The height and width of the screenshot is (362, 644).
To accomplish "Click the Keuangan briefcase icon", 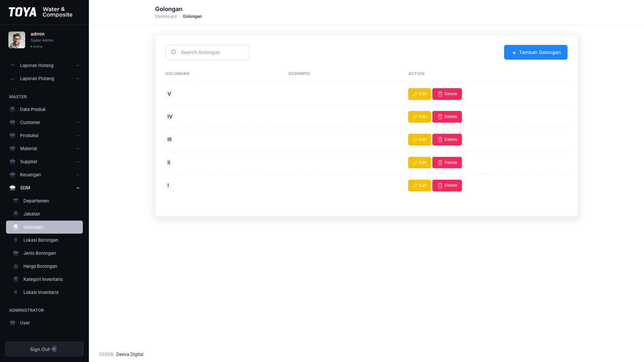I will click(12, 175).
